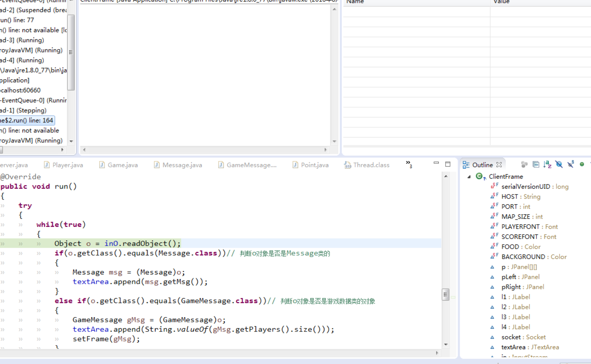The height and width of the screenshot is (364, 591).
Task: Select the 'ad-3] (Running)' thread
Action: tap(22, 40)
